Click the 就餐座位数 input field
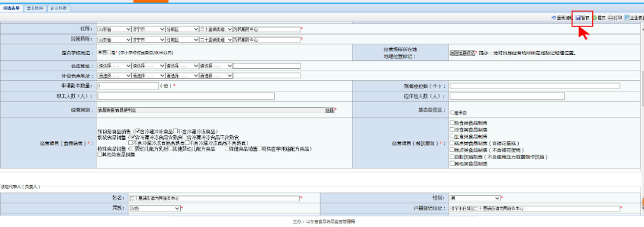Screen dimensions: 644x227 (x=535, y=86)
